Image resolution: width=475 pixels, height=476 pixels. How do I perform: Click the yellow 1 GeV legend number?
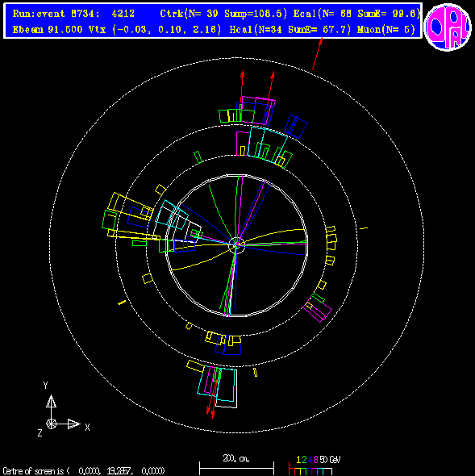[x=298, y=460]
